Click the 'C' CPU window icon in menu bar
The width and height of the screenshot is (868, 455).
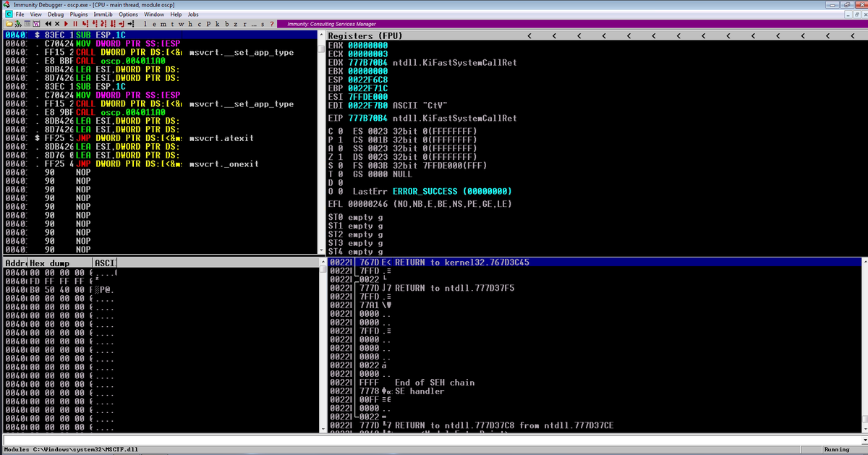[x=7, y=14]
